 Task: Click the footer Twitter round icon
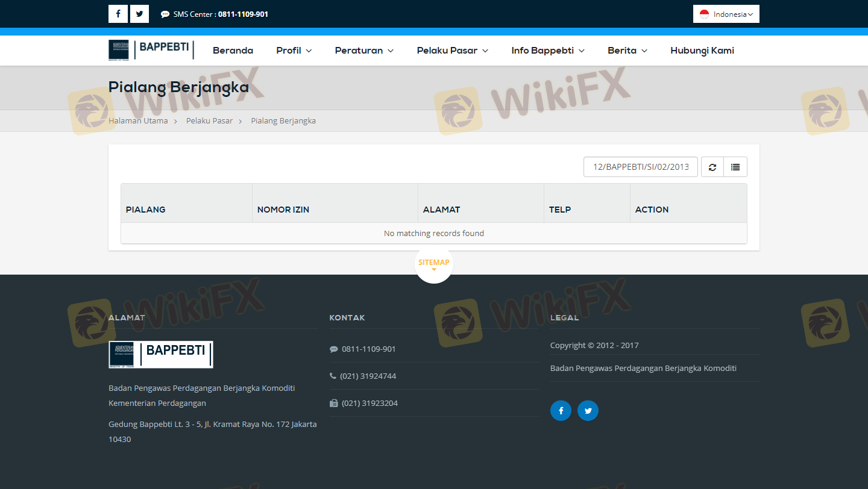tap(588, 411)
